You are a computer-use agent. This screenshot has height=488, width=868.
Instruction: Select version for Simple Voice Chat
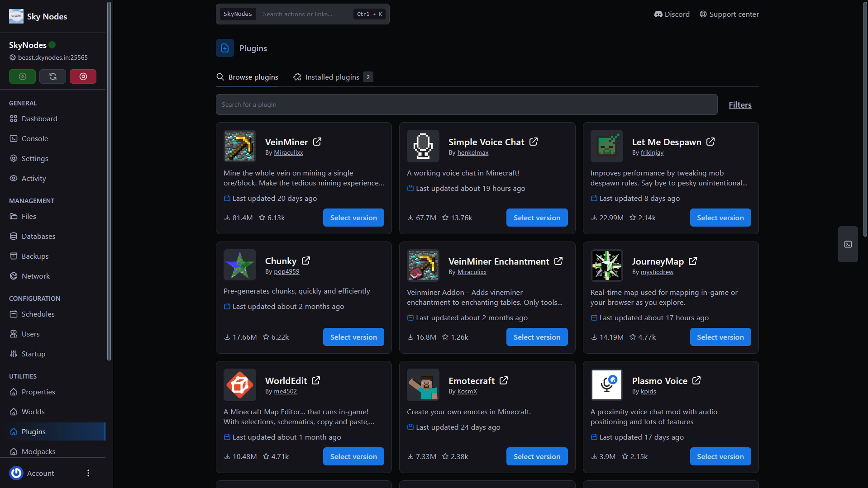537,218
